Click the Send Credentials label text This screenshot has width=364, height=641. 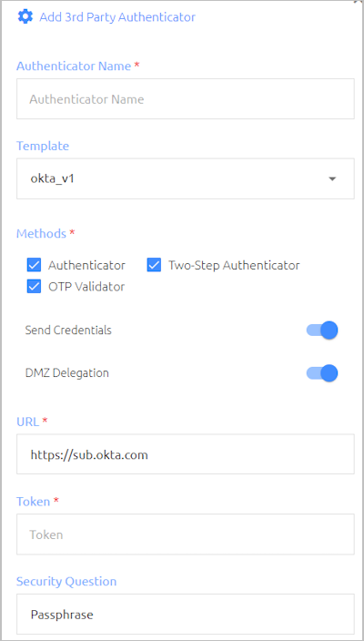(68, 331)
